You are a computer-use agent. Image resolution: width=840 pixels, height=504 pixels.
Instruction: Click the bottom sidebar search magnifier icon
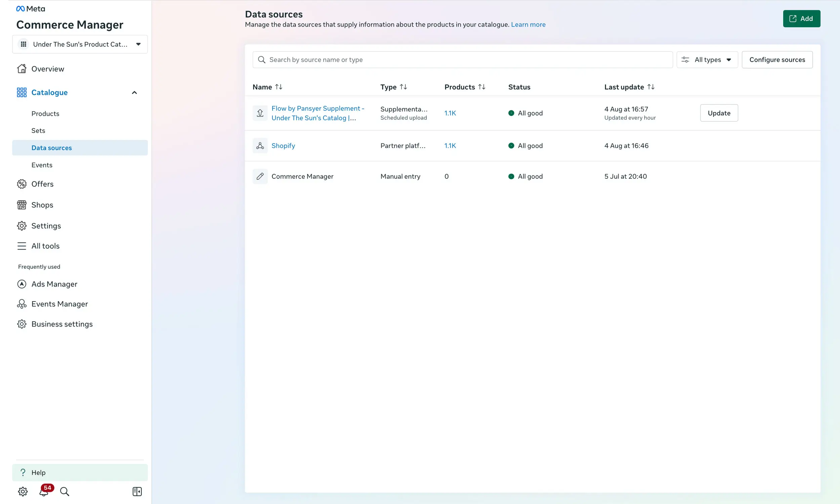65,492
